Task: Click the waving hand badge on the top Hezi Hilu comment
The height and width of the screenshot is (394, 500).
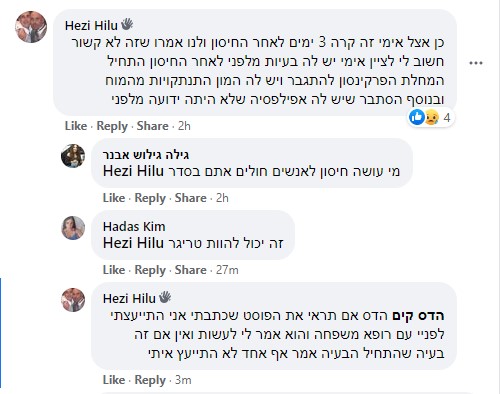Action: click(x=127, y=24)
